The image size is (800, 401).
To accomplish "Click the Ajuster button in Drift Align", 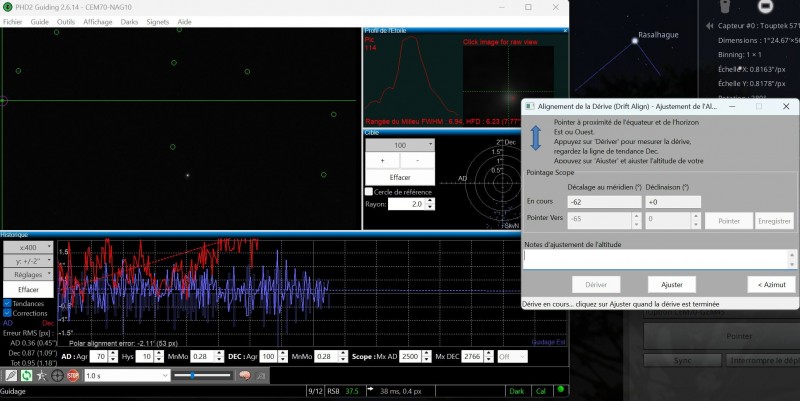I will point(671,285).
